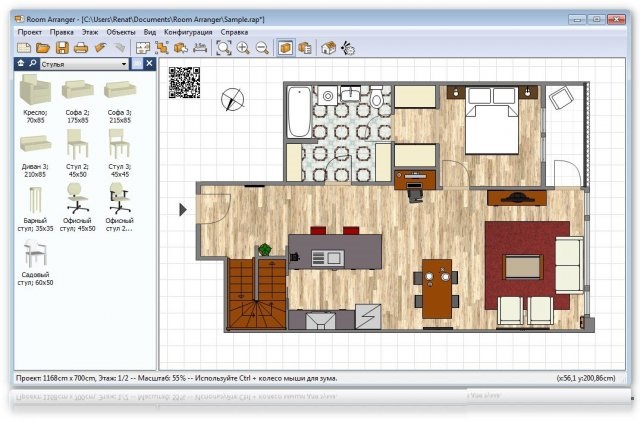
Task: Open the object list icon
Action: [304, 48]
